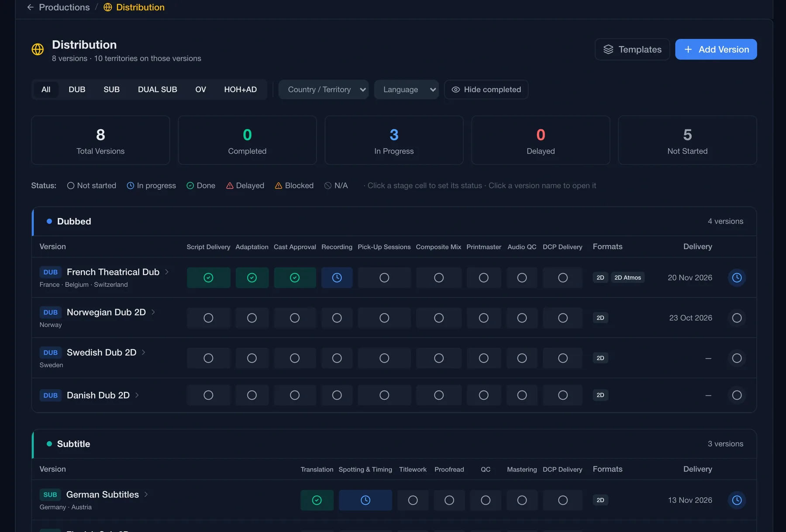This screenshot has width=786, height=532.
Task: Click Danish Dub 2D Cast Approval status cell
Action: [x=295, y=395]
